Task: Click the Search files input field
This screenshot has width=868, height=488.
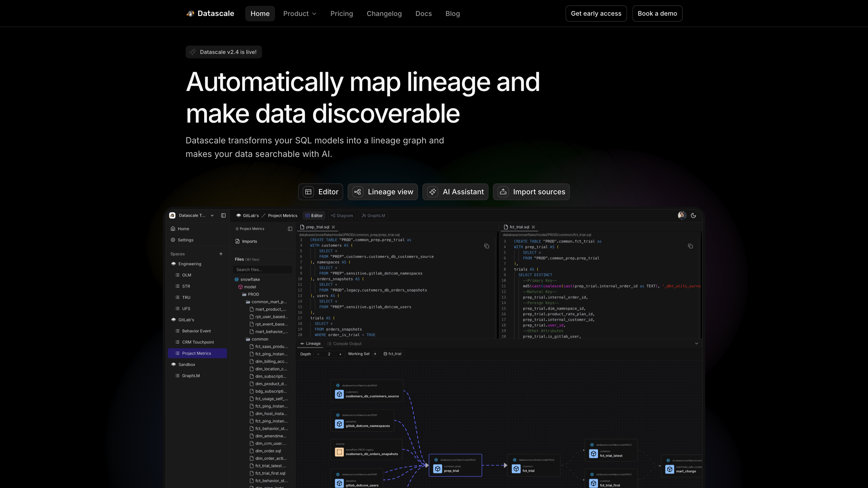Action: (x=262, y=269)
